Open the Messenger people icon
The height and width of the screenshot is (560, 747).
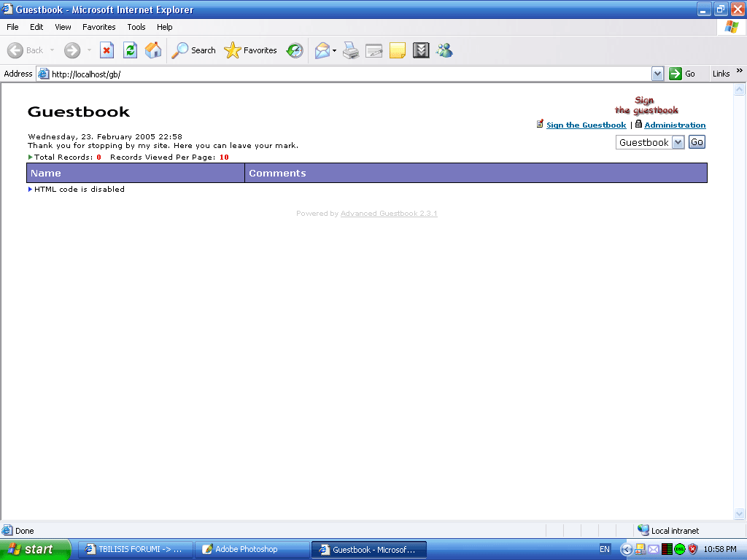[x=444, y=50]
